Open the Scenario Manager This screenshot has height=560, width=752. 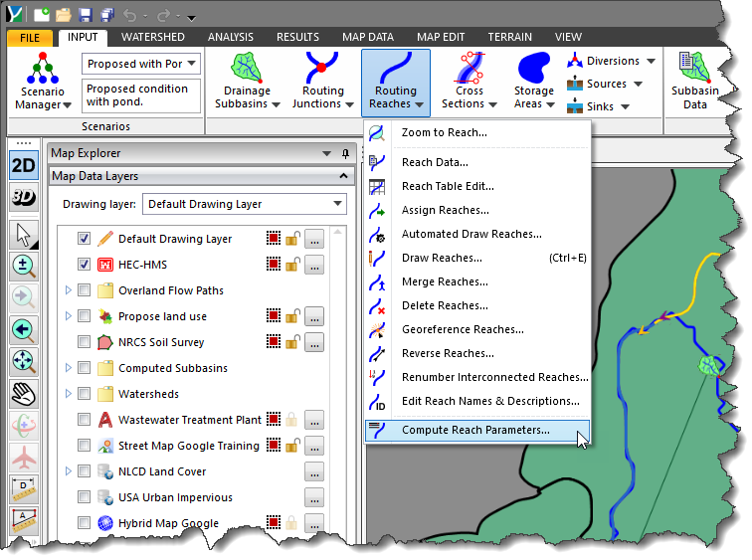click(x=43, y=81)
